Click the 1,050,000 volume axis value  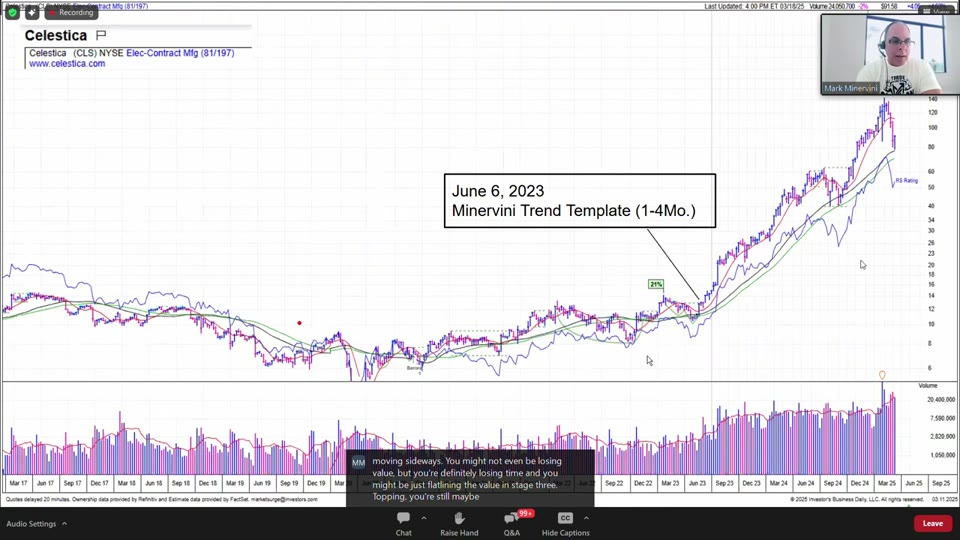click(x=942, y=455)
